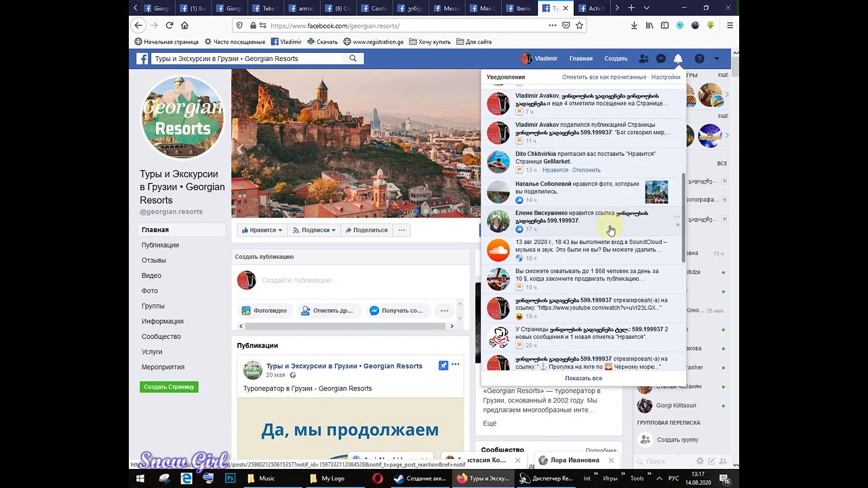Select Публикации in page sidebar

tap(160, 245)
